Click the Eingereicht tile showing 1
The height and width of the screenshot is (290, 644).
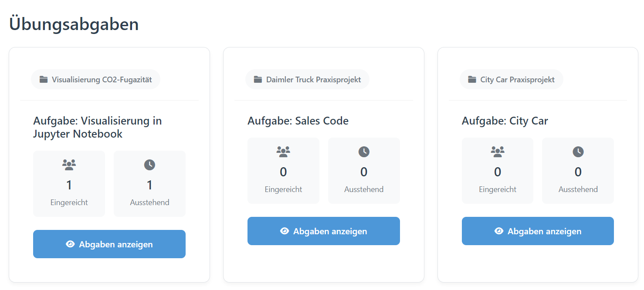[69, 184]
